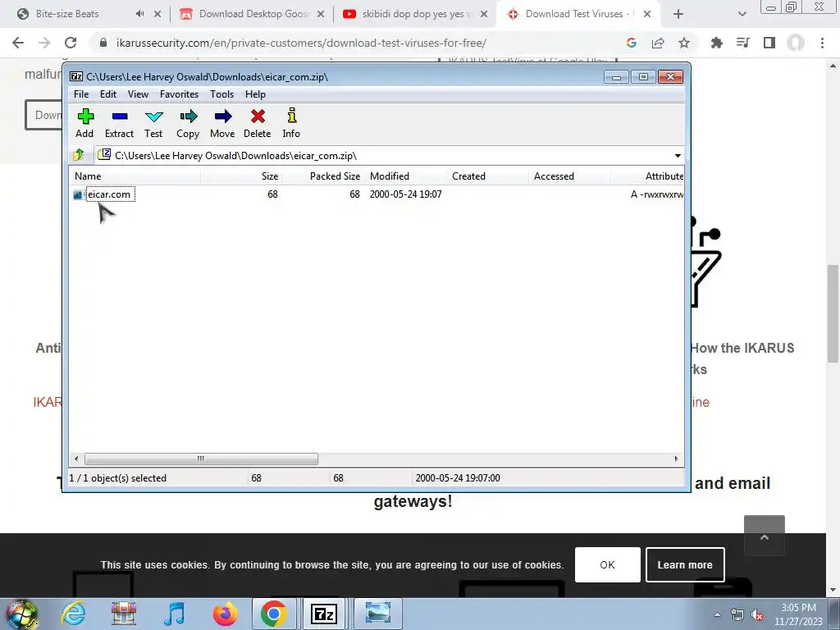
Task: Switch to Download Desktop Goose tab
Action: point(252,14)
